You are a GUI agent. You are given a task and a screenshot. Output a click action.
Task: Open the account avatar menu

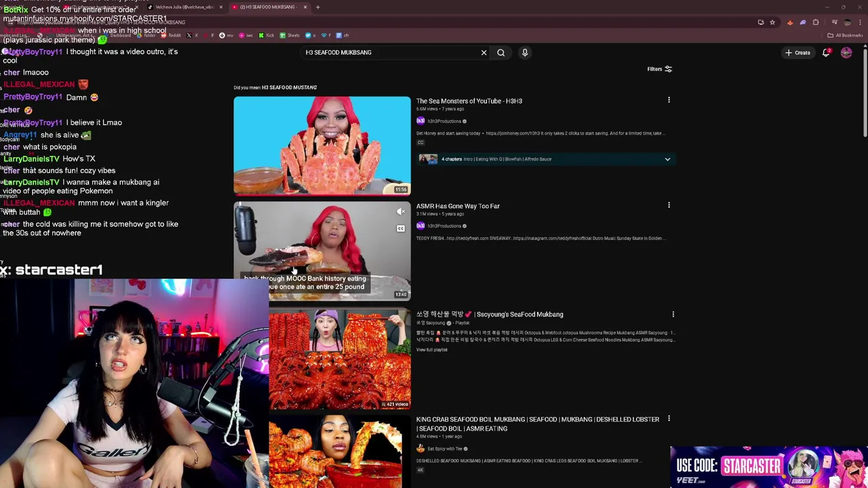(x=846, y=52)
